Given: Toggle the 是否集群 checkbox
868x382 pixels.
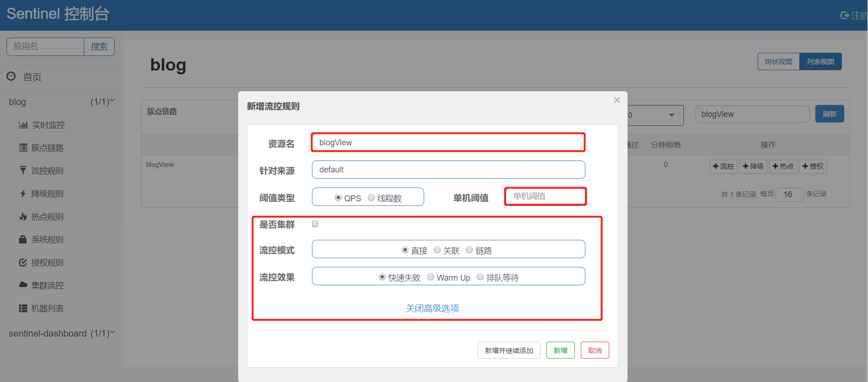Looking at the screenshot, I should tap(315, 224).
